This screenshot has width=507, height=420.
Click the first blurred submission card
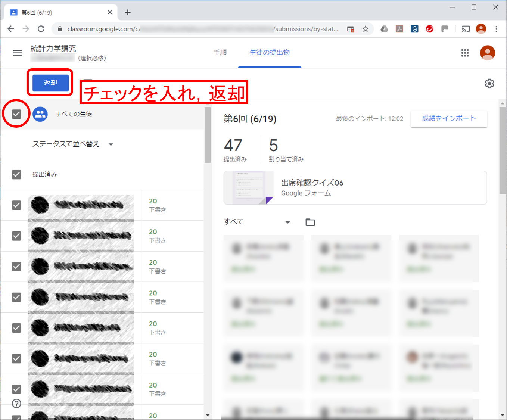(x=264, y=258)
